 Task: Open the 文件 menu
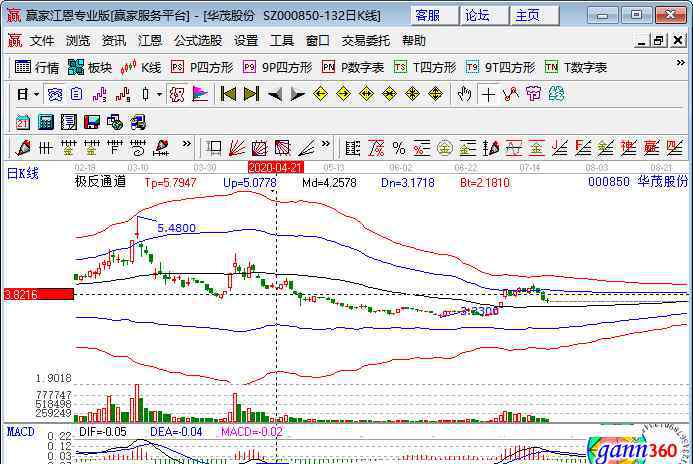[x=42, y=41]
